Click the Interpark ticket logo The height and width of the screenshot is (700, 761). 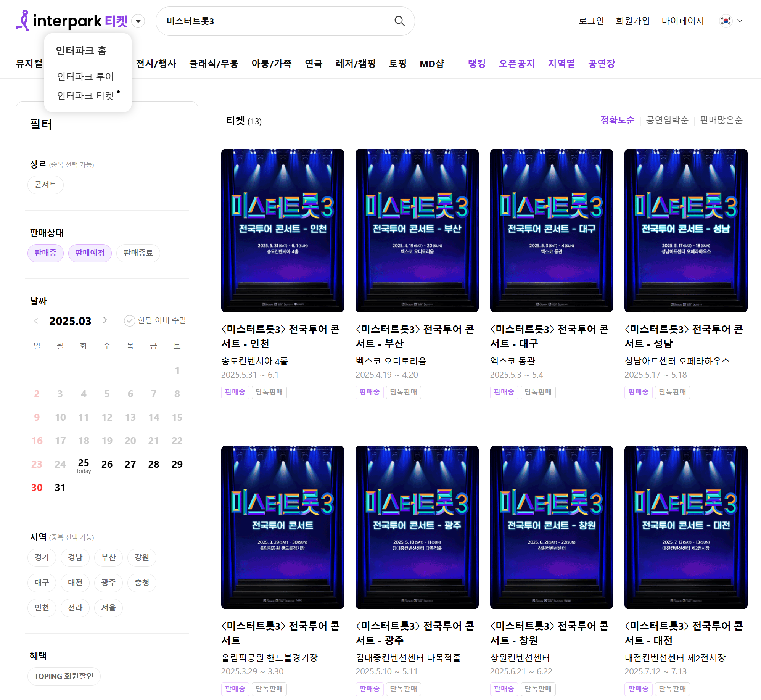pos(71,21)
